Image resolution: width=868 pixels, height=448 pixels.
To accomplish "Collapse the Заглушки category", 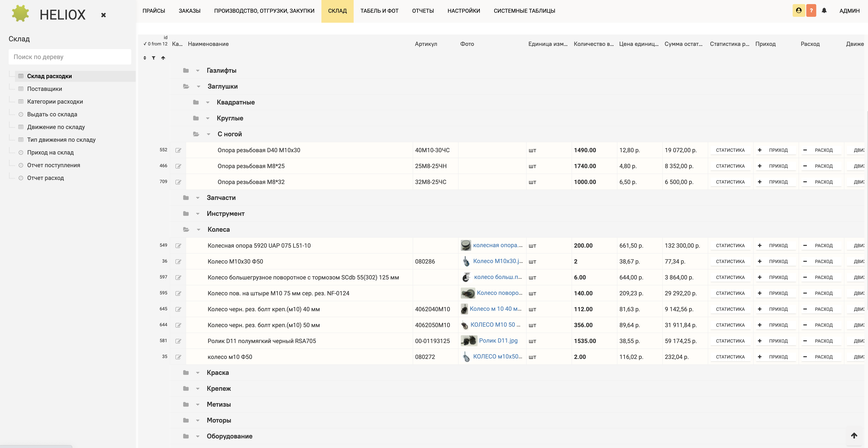I will 198,87.
